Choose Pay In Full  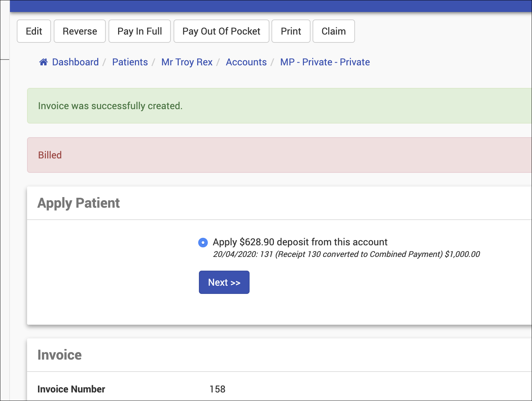(140, 31)
